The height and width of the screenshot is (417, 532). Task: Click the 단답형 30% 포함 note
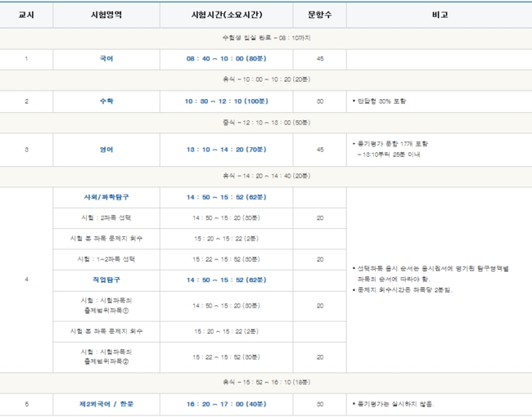pos(379,101)
